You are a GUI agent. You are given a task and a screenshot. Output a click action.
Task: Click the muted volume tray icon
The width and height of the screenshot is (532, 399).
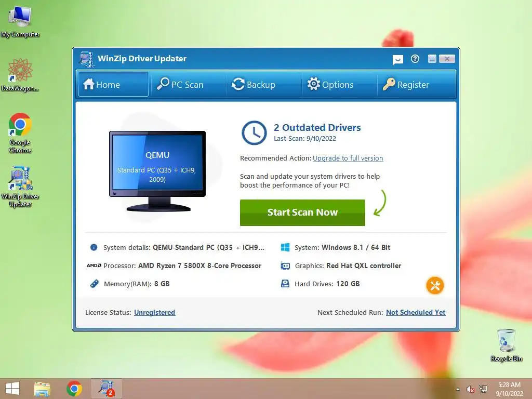tap(470, 389)
